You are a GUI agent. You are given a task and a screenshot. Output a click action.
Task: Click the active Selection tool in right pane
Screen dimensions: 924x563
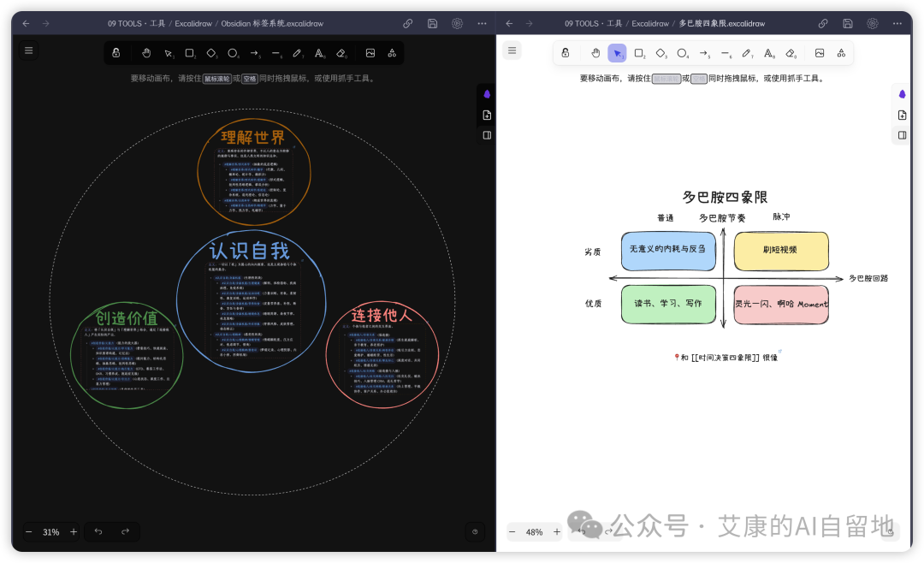point(617,53)
